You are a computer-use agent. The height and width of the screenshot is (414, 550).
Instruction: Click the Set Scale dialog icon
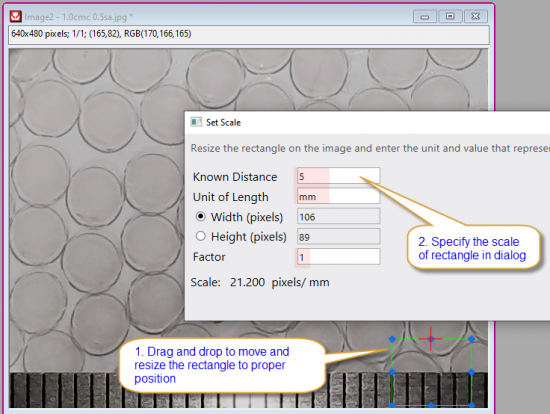(196, 122)
